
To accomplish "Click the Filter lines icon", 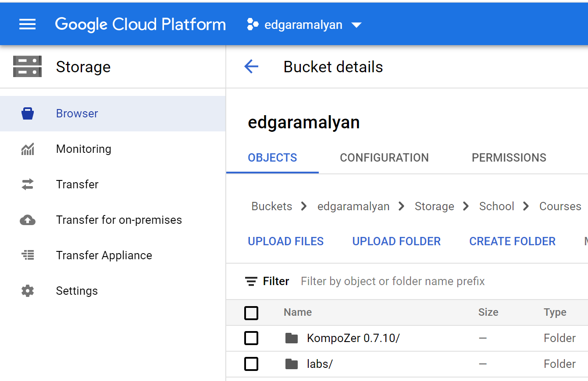I will point(251,281).
